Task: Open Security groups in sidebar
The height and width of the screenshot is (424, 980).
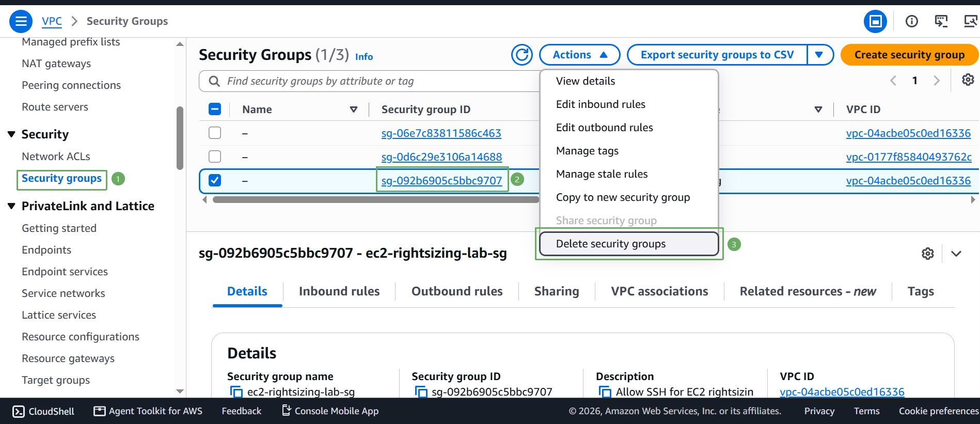Action: pyautogui.click(x=61, y=178)
